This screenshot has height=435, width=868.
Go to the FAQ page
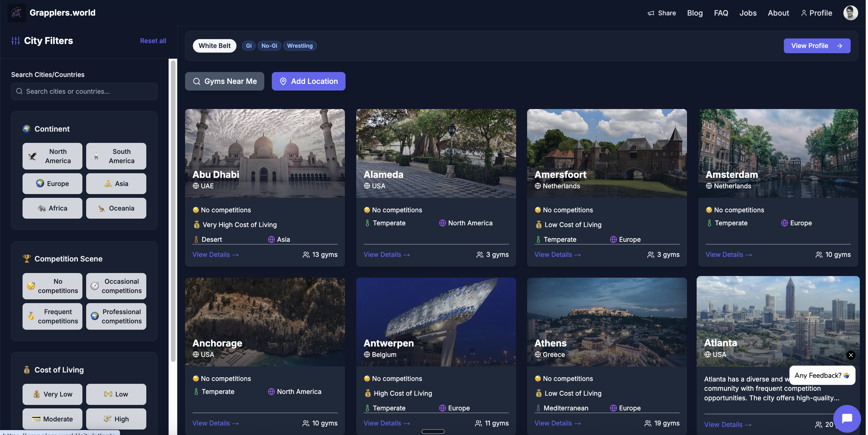click(721, 13)
